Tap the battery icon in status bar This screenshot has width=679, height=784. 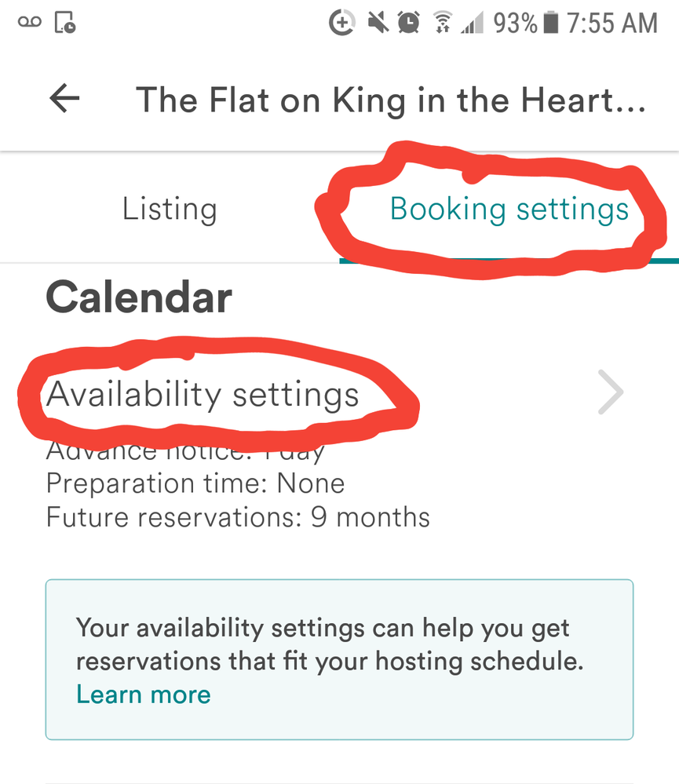coord(551,24)
